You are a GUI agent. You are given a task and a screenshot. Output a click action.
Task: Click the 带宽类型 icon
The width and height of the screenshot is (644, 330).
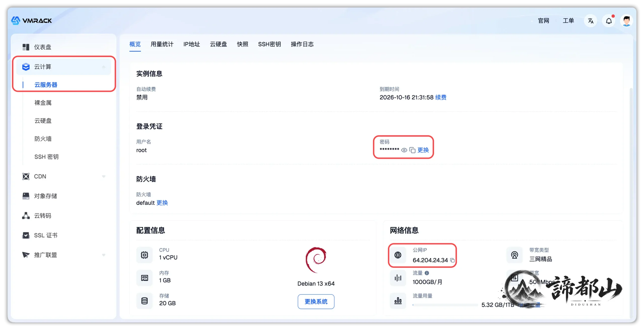pos(514,255)
